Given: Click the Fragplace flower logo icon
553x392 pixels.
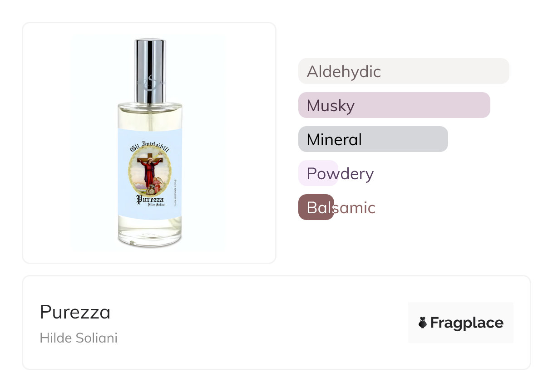Looking at the screenshot, I should pyautogui.click(x=423, y=323).
